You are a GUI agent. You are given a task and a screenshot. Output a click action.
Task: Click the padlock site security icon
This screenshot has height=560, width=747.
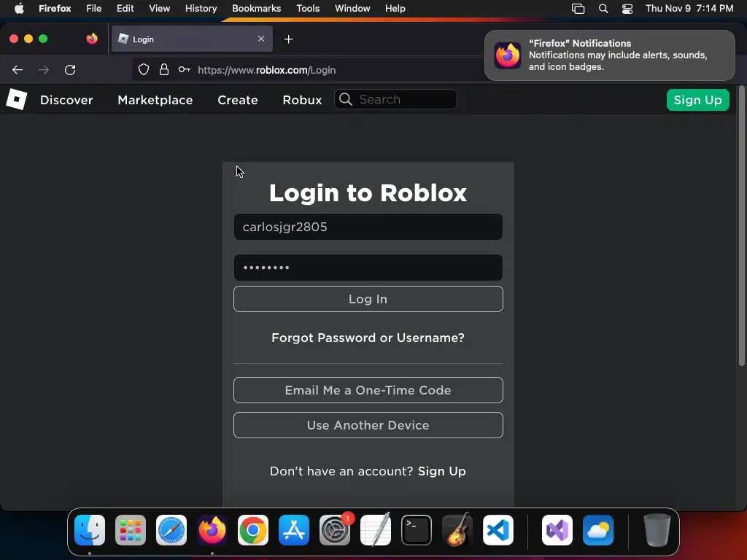(164, 70)
